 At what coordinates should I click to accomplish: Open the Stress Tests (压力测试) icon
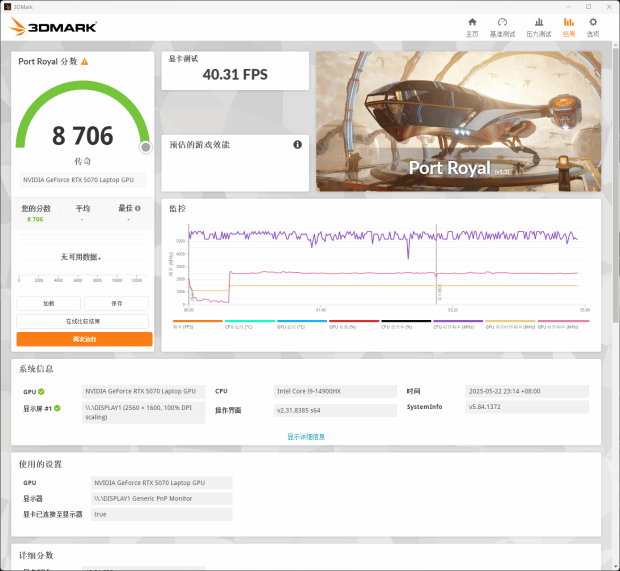click(x=539, y=22)
